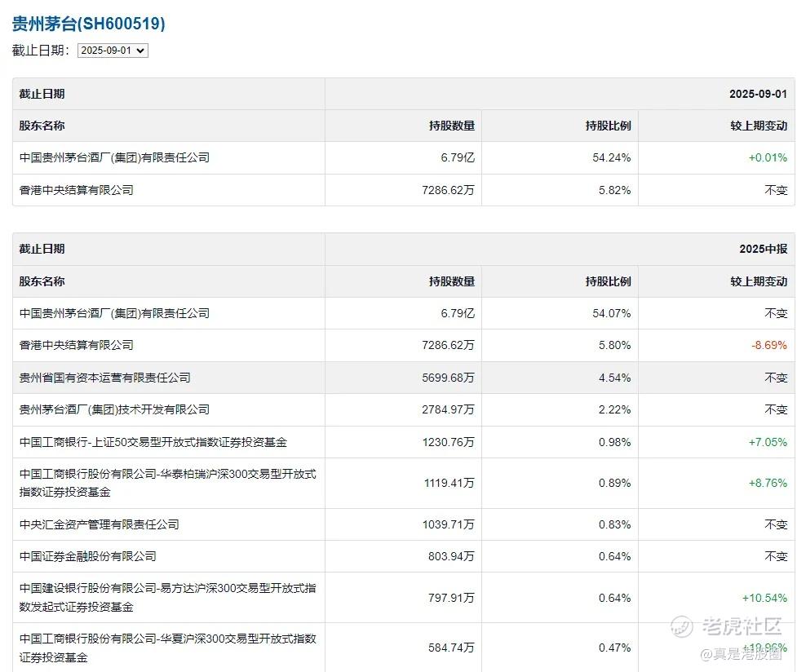Click 中央汇金资产管理有限责任公司 row name

(100, 524)
